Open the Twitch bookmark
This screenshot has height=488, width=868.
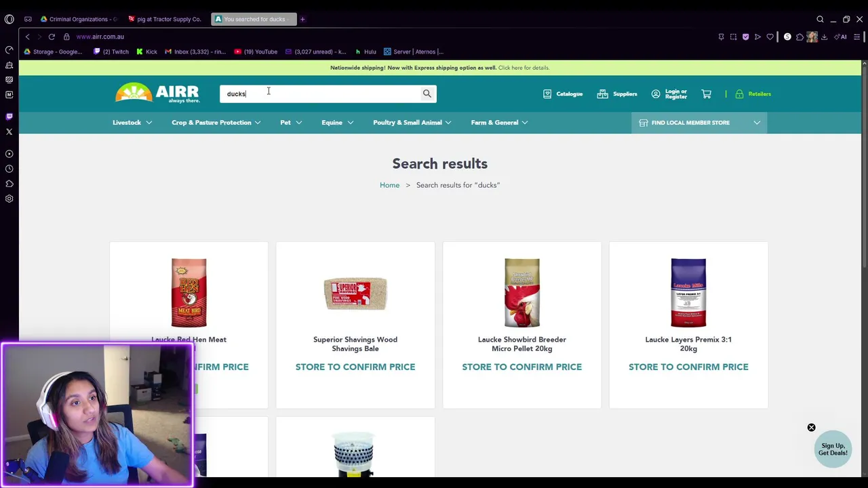point(111,52)
